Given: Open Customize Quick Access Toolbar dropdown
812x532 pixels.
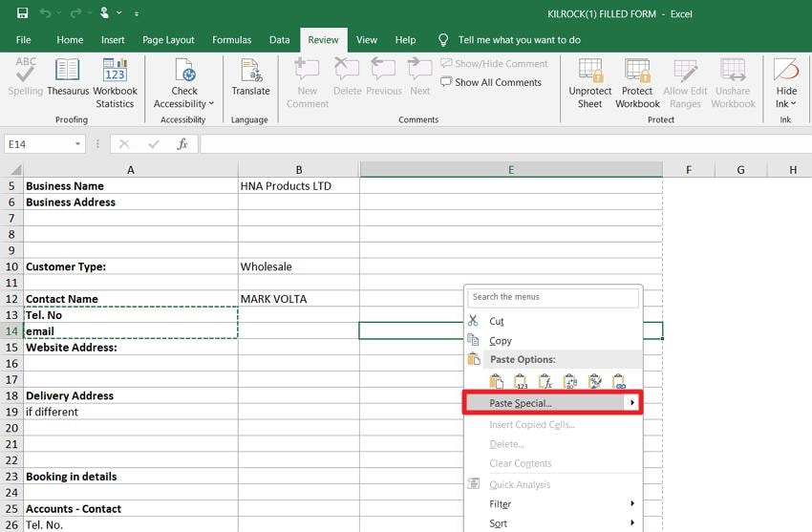Looking at the screenshot, I should [137, 14].
